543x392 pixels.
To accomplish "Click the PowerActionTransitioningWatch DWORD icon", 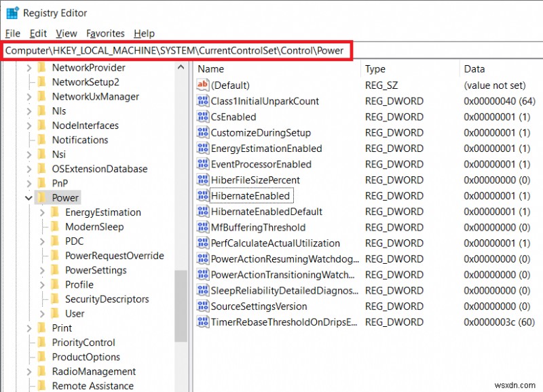I will pyautogui.click(x=202, y=275).
